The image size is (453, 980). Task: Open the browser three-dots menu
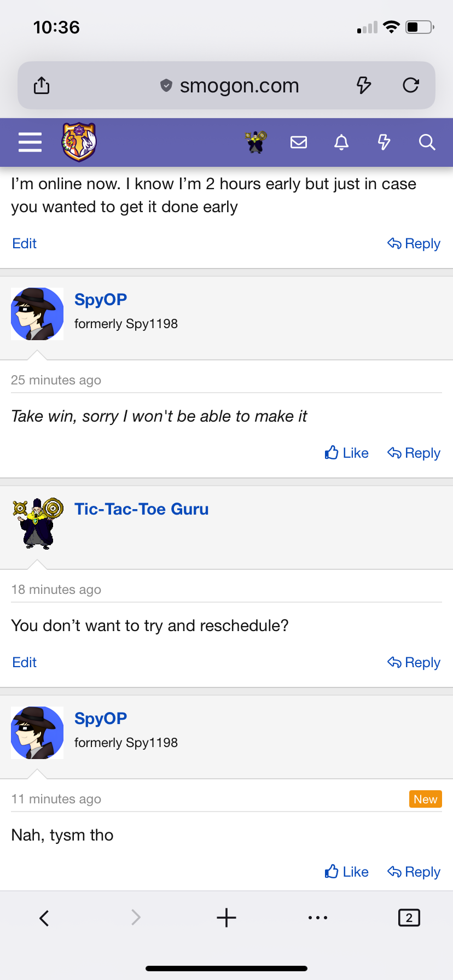(318, 918)
